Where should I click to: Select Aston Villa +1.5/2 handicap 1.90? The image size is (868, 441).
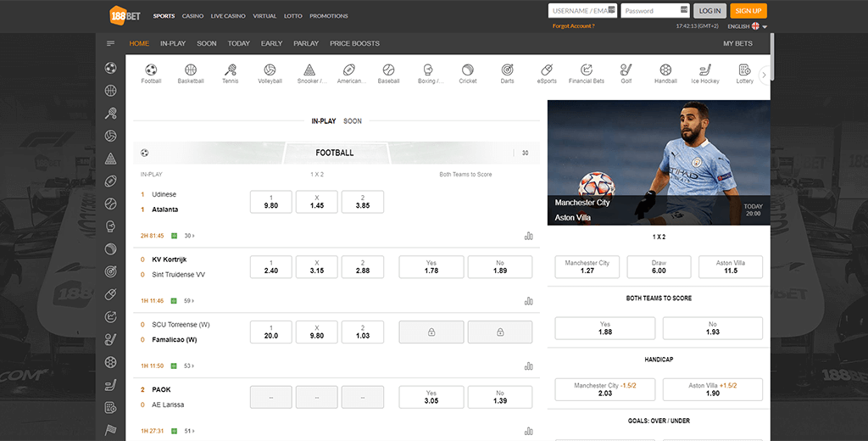pyautogui.click(x=712, y=389)
